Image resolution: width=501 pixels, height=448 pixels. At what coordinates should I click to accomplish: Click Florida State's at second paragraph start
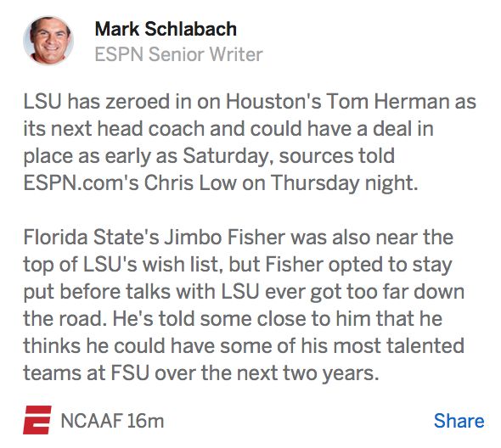(x=91, y=238)
